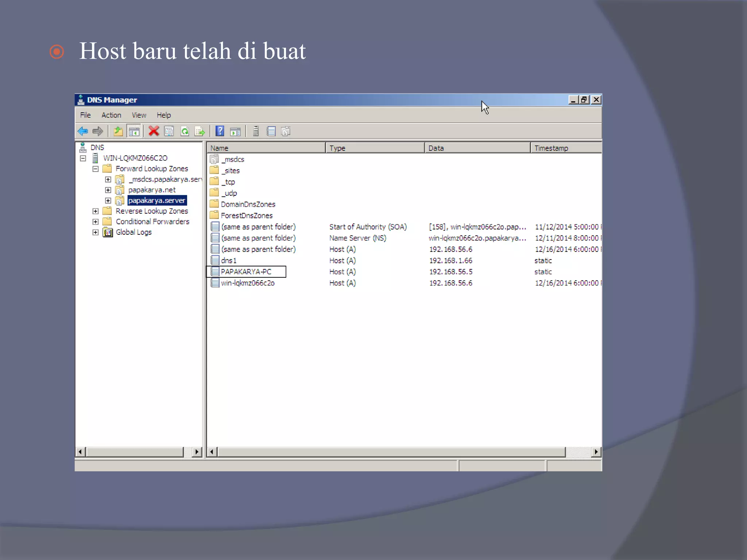Screen dimensions: 747x560
Task: Click the New Zone toolbar icon
Action: tap(286, 131)
